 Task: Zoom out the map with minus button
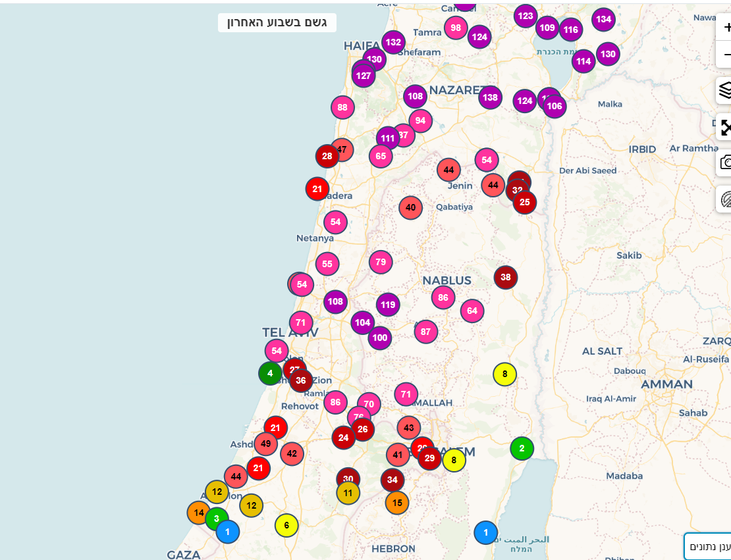pos(725,55)
